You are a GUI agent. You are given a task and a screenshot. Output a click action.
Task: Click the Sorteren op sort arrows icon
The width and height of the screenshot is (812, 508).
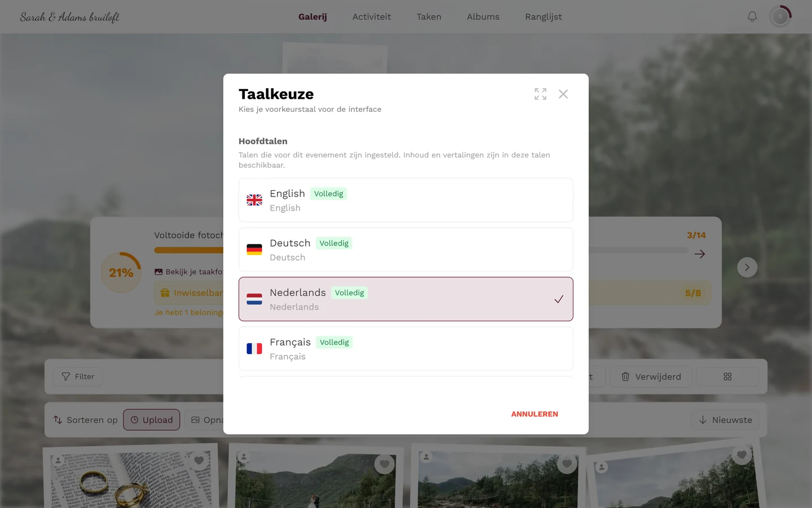pyautogui.click(x=58, y=420)
